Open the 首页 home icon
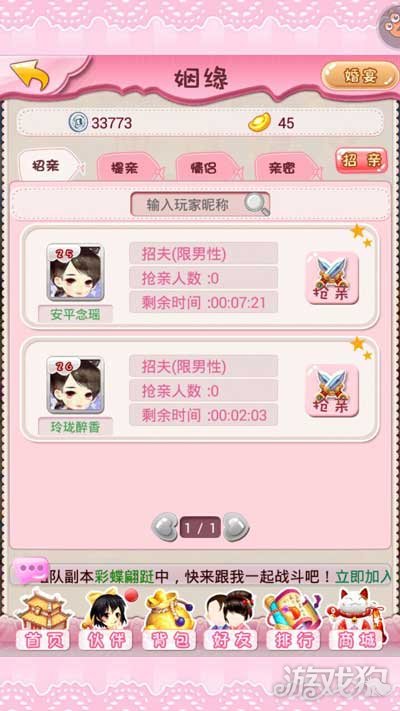 (42, 619)
